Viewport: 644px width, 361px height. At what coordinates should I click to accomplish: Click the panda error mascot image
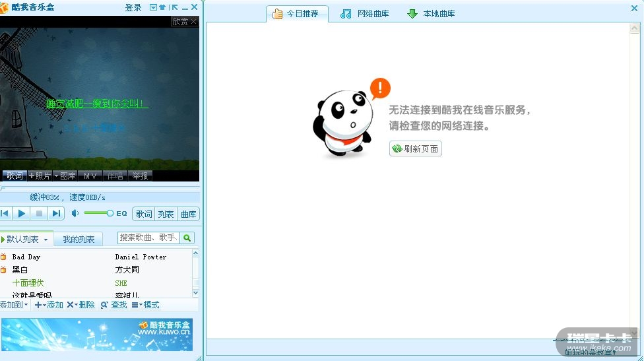click(x=343, y=123)
